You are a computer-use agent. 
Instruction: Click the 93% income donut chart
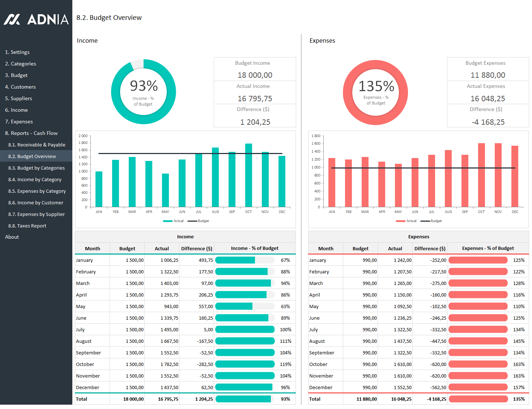point(144,92)
